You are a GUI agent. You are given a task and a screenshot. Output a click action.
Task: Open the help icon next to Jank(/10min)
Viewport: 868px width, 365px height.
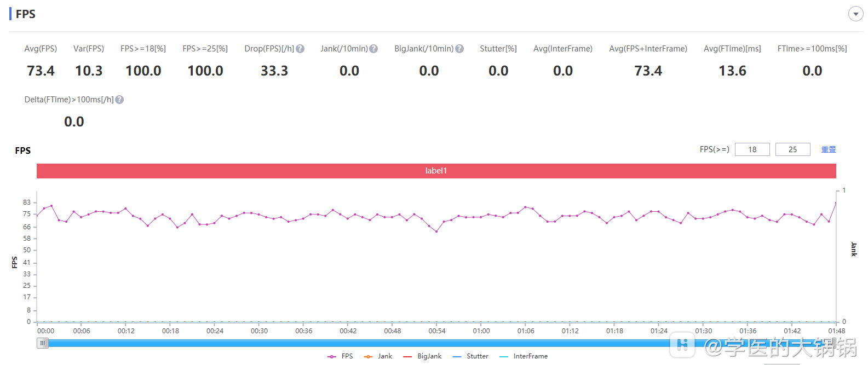[373, 49]
